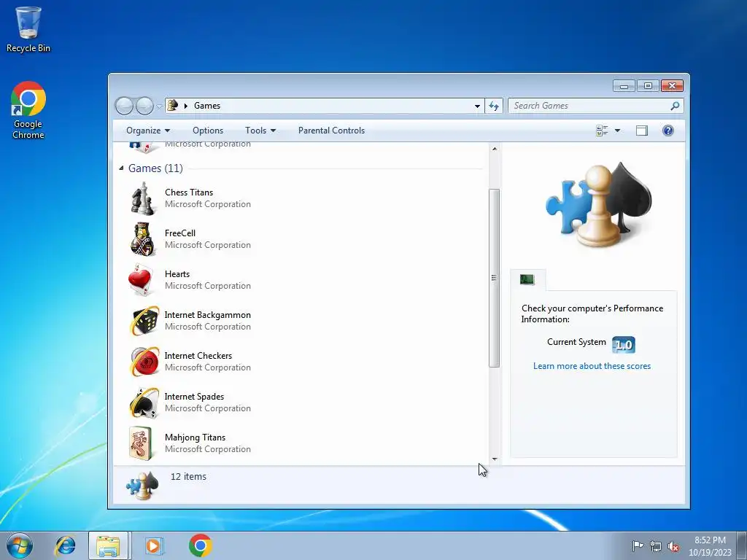Select the FreeCell game icon
This screenshot has height=560, width=747.
click(x=142, y=239)
